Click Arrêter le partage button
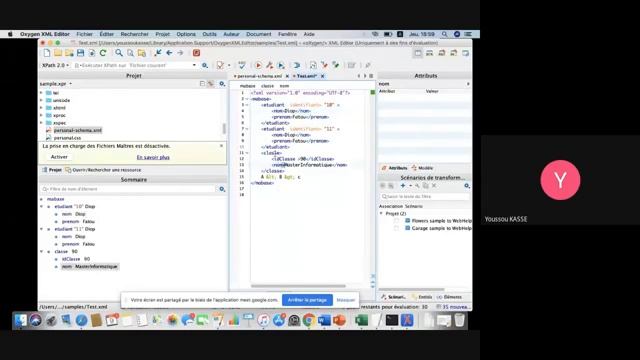The height and width of the screenshot is (360, 640). 307,300
